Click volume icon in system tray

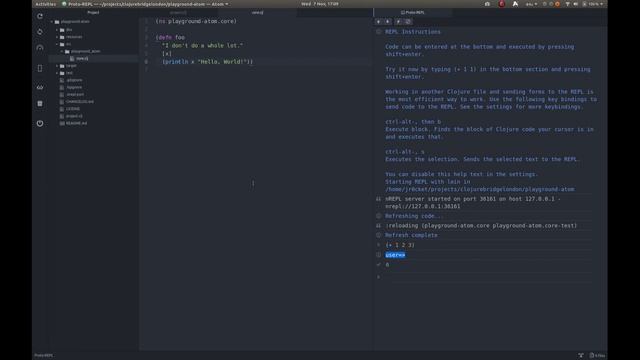coord(576,4)
